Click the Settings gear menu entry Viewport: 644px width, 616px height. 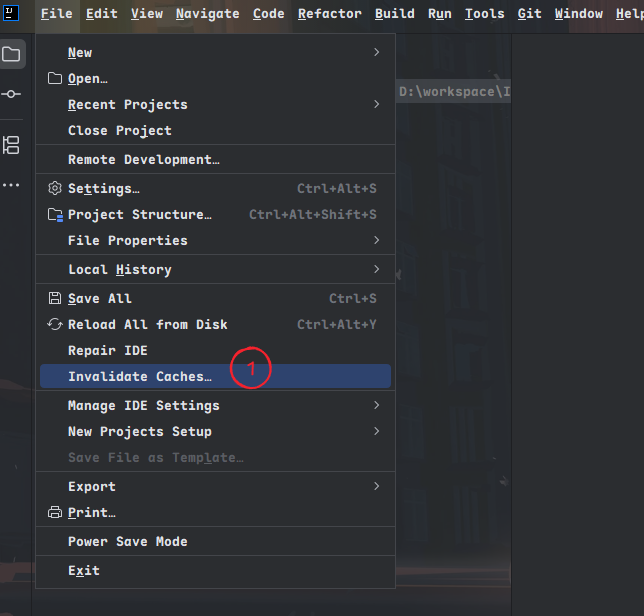(104, 188)
